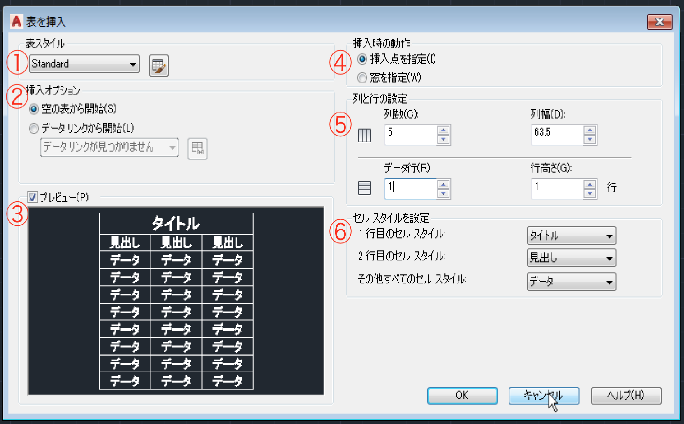
Task: Click the table preview thumbnail
Action: [x=176, y=301]
